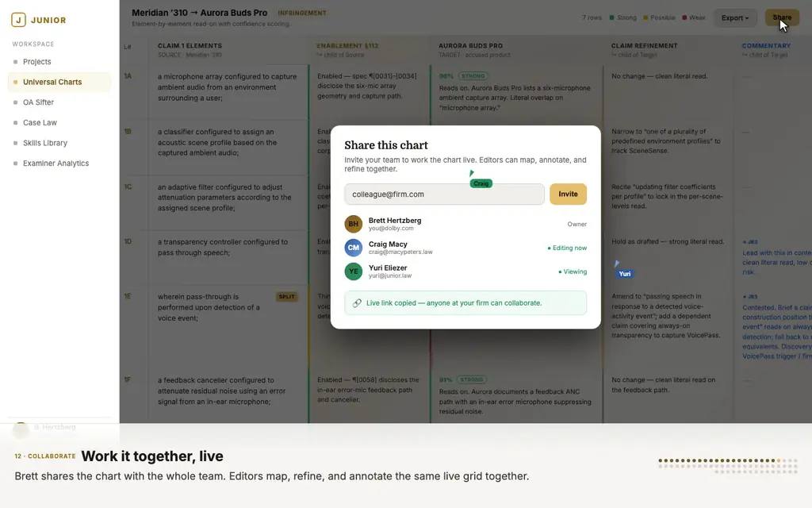Viewport: 812px width, 508px height.
Task: Click the Share this chart heading
Action: [386, 145]
